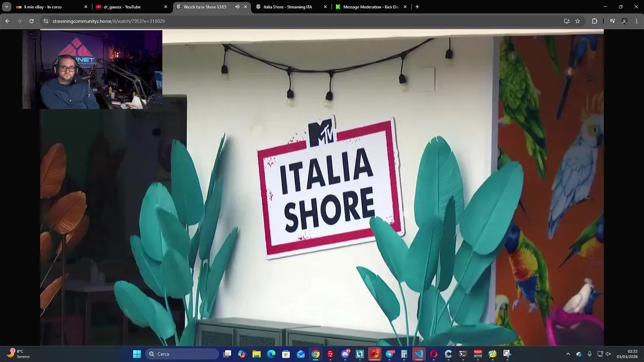Screen dimensions: 644x362
Task: Open the blue-white C app on taskbar
Action: [x=448, y=354]
